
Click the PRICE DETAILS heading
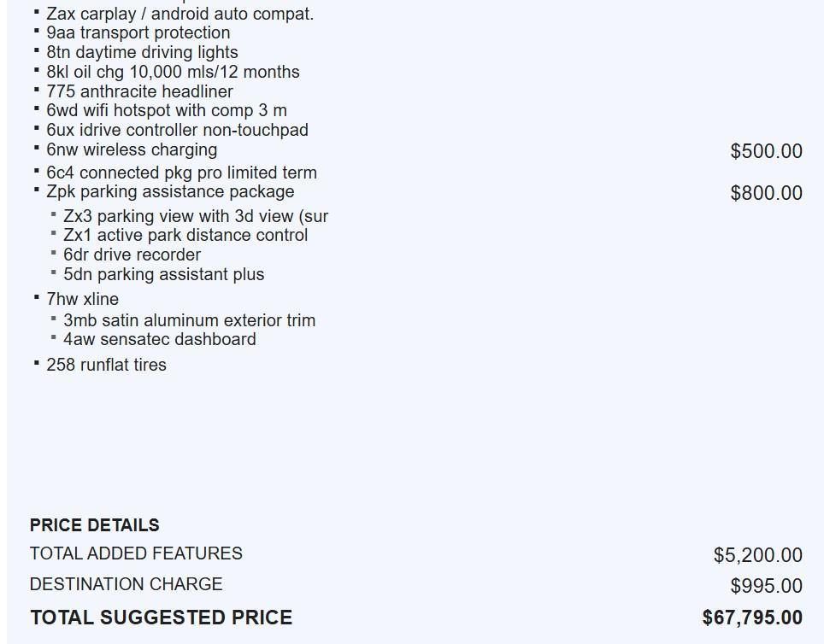pyautogui.click(x=94, y=525)
